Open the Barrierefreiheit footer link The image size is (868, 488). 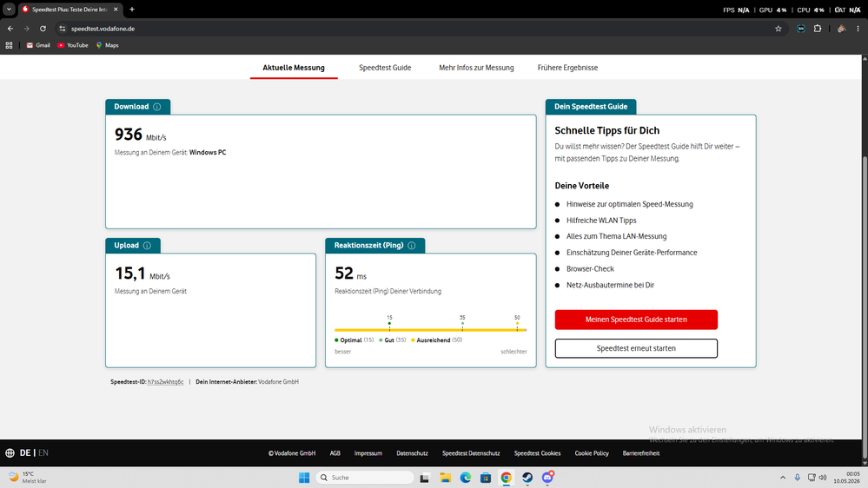tap(641, 453)
